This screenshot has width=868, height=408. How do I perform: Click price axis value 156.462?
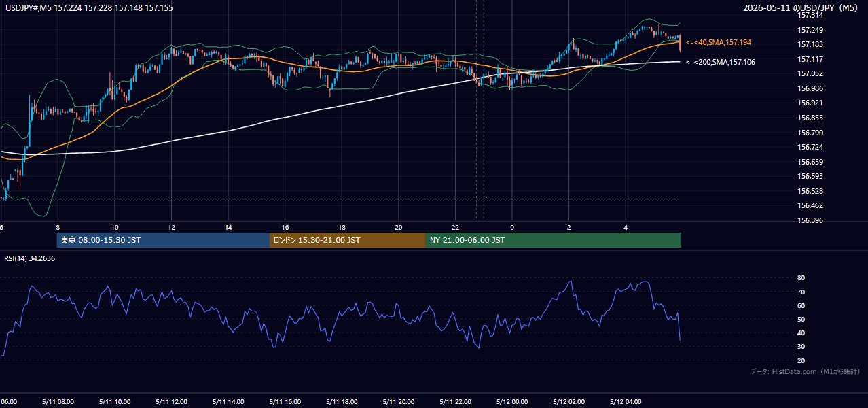810,205
